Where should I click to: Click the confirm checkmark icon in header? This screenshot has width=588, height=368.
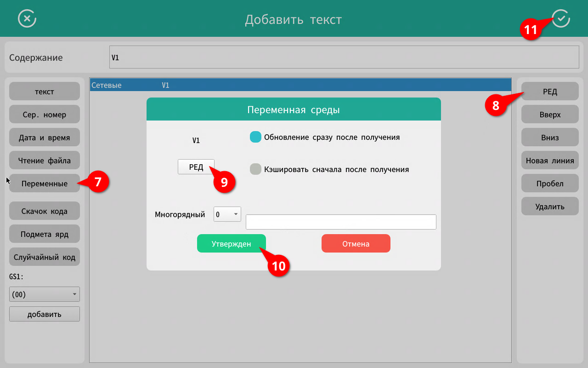tap(561, 19)
